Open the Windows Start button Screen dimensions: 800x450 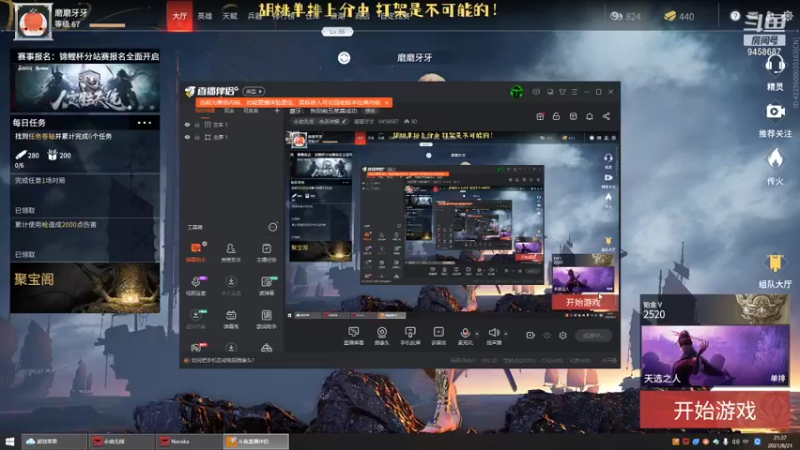(x=10, y=441)
